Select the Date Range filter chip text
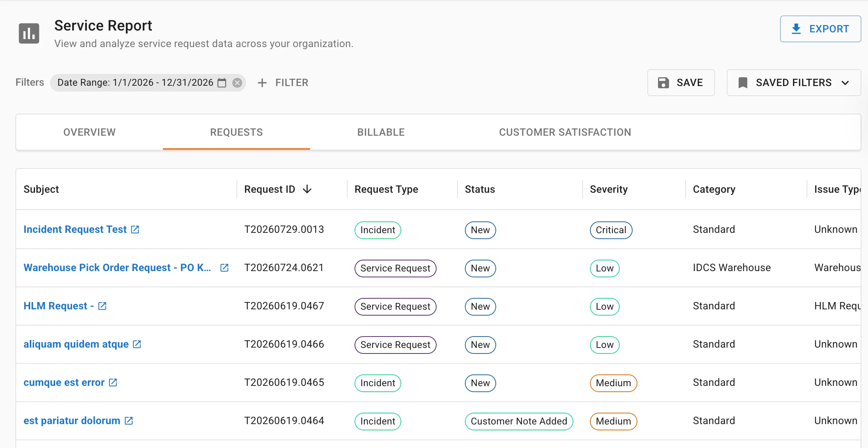The image size is (868, 448). tap(135, 83)
